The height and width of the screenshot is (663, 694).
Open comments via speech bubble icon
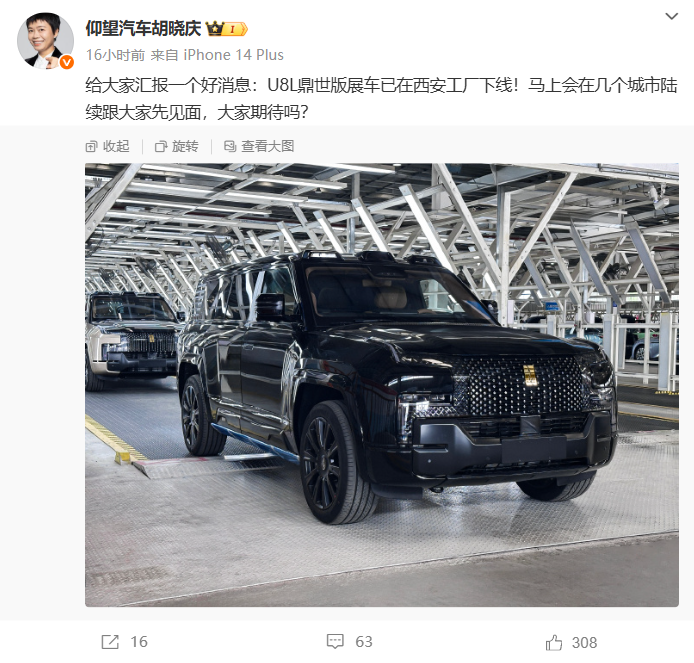[335, 642]
